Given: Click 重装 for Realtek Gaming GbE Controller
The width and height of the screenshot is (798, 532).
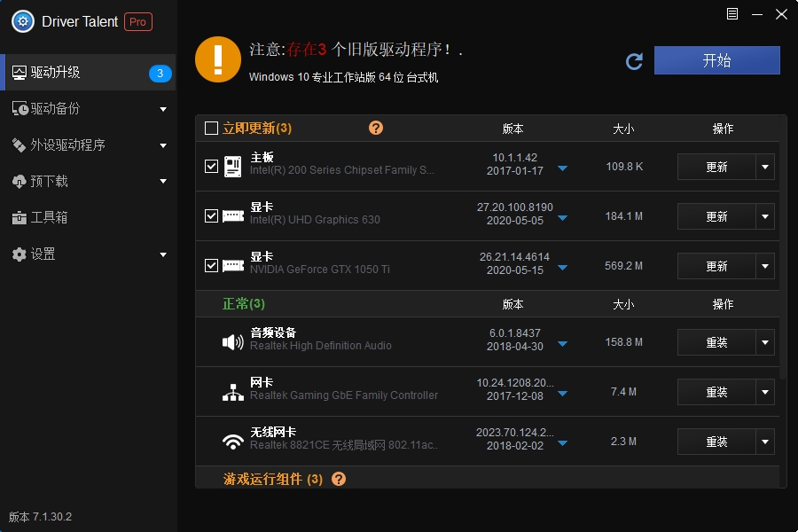Looking at the screenshot, I should (x=716, y=392).
